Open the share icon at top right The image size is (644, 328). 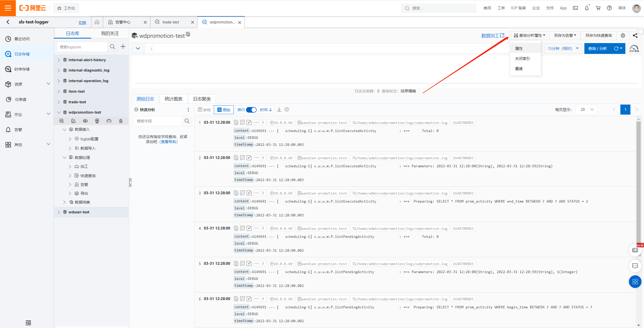635,36
